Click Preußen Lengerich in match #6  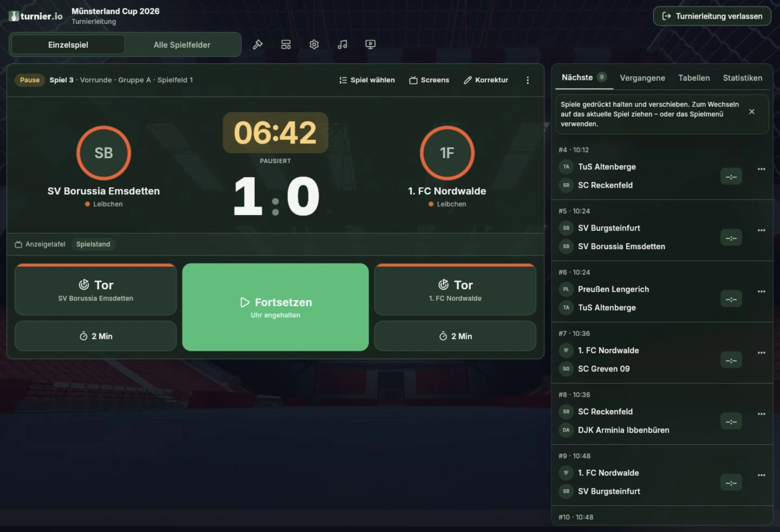613,289
